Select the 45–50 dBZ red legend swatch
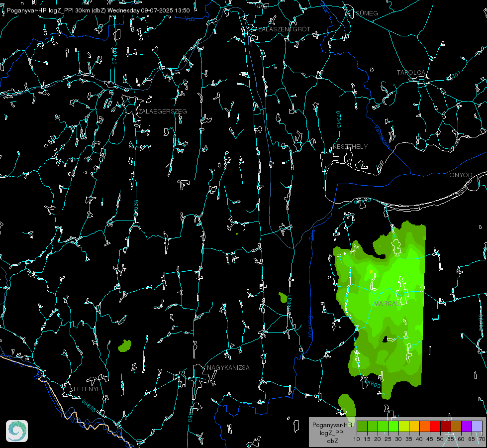This screenshot has height=448, width=487. (x=435, y=426)
